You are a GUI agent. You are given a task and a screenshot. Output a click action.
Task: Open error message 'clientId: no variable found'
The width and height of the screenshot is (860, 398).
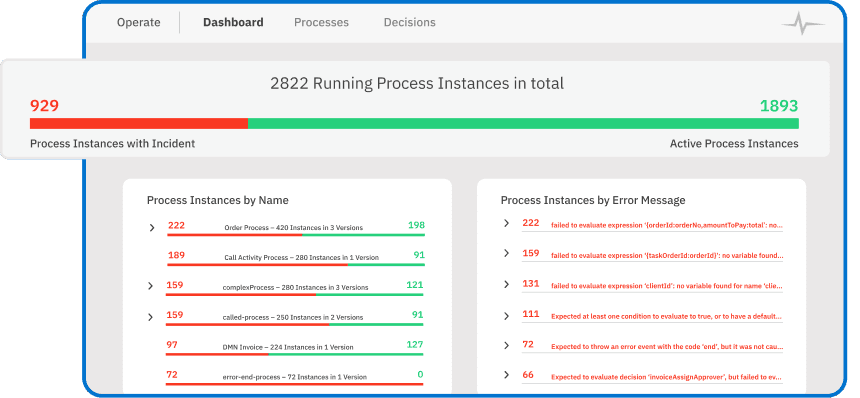coord(667,286)
